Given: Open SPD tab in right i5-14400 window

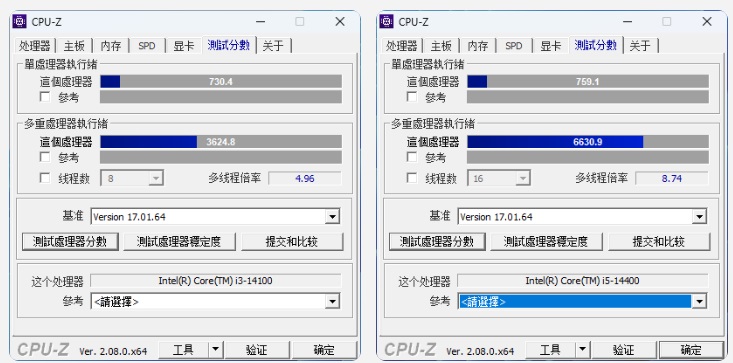Looking at the screenshot, I should tap(514, 46).
